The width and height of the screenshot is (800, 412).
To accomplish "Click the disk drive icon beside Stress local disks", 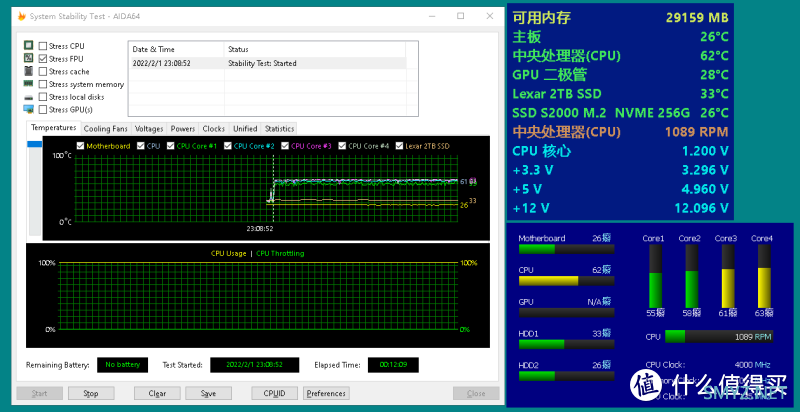I will point(28,98).
